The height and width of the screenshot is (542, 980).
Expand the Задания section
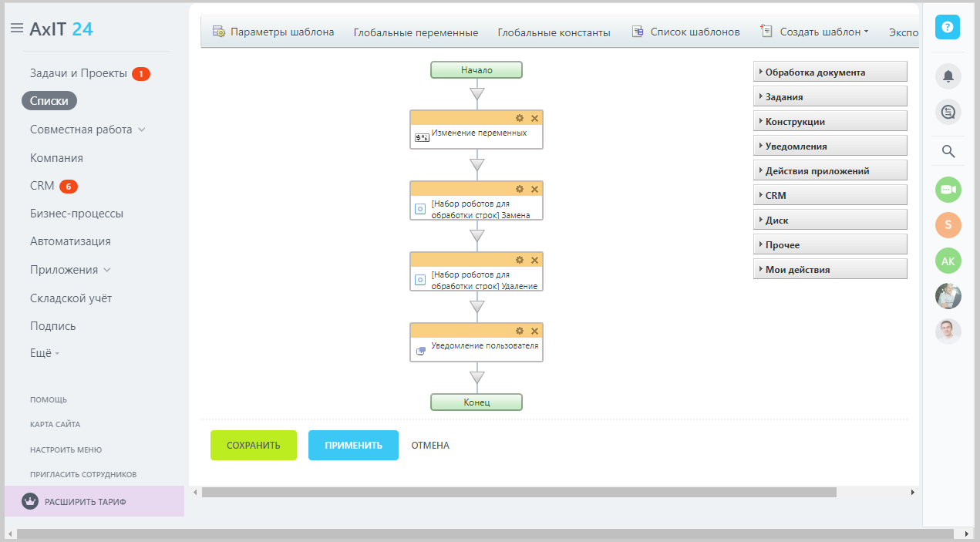[830, 96]
